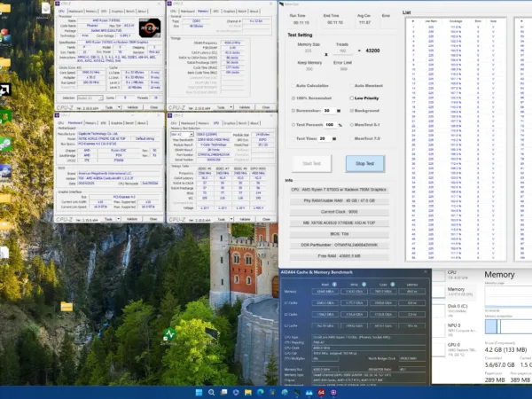Screen dimensions: 532x399
Task: Open SPD tab in CPU-Z Memory window
Action: (215, 12)
